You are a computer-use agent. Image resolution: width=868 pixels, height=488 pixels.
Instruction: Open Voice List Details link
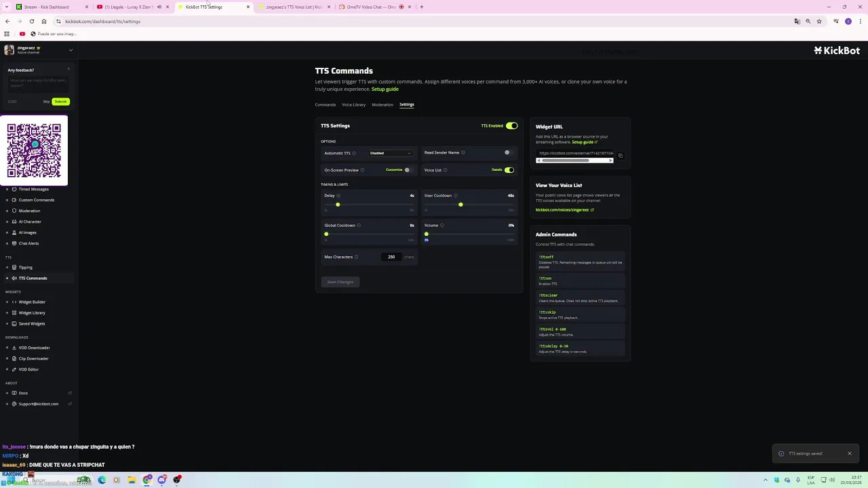point(497,169)
